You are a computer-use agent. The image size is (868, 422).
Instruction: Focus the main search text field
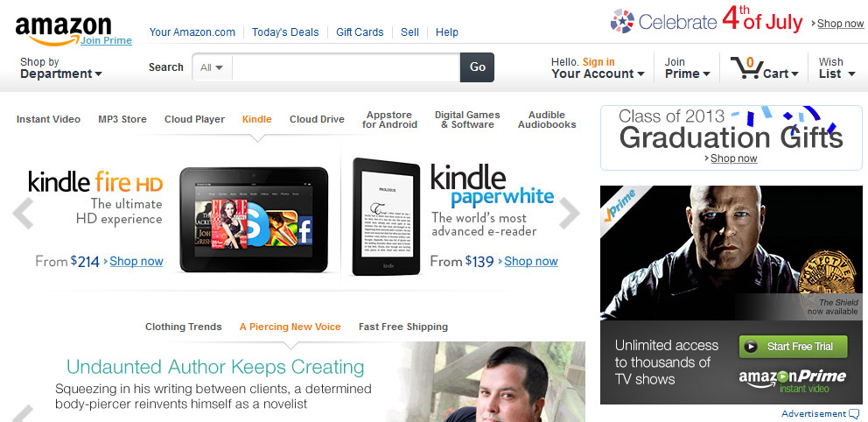pyautogui.click(x=346, y=67)
